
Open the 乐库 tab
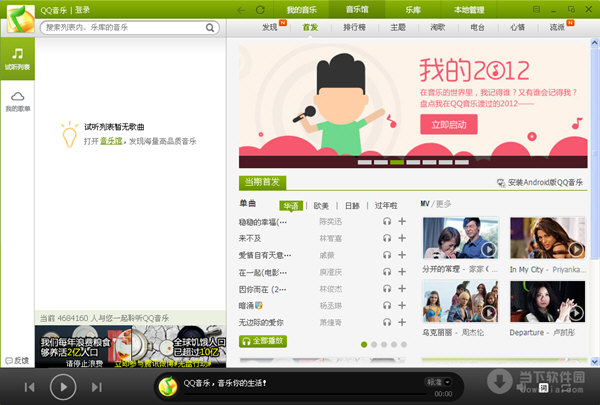(x=412, y=10)
